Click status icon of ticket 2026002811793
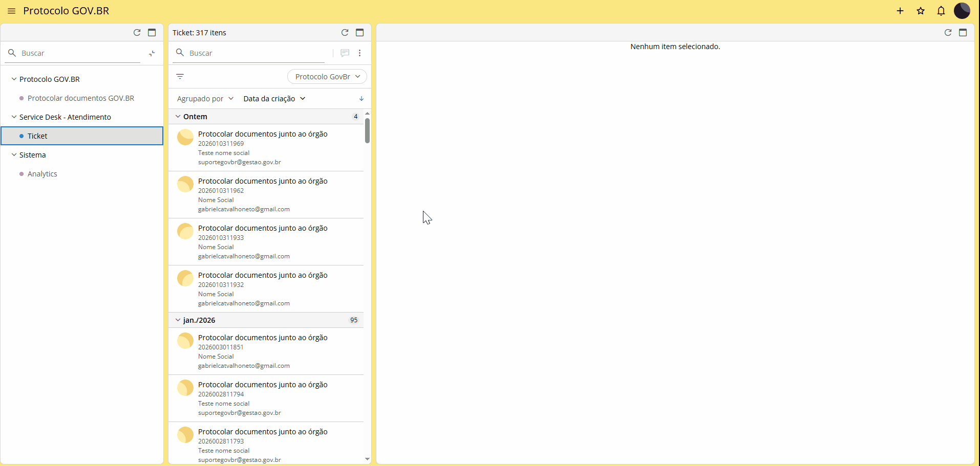 click(185, 435)
